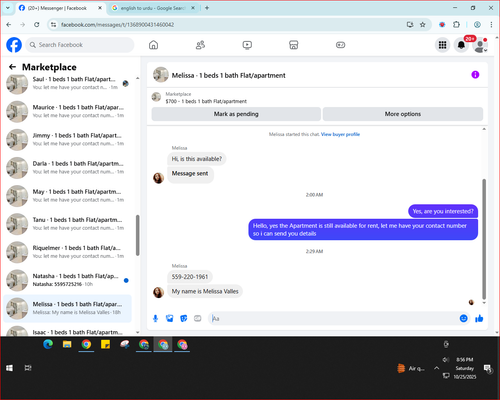Click the Search Facebook box
Screen dimensions: 500x400
click(80, 45)
